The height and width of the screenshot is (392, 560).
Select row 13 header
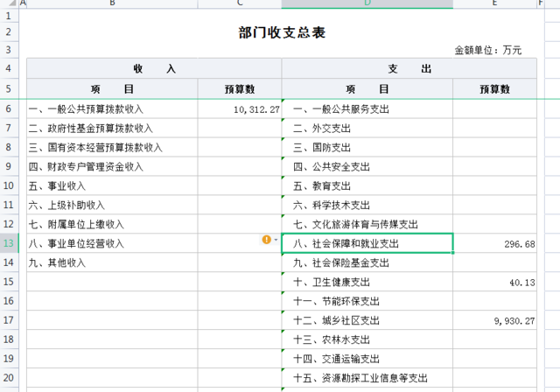coord(9,243)
